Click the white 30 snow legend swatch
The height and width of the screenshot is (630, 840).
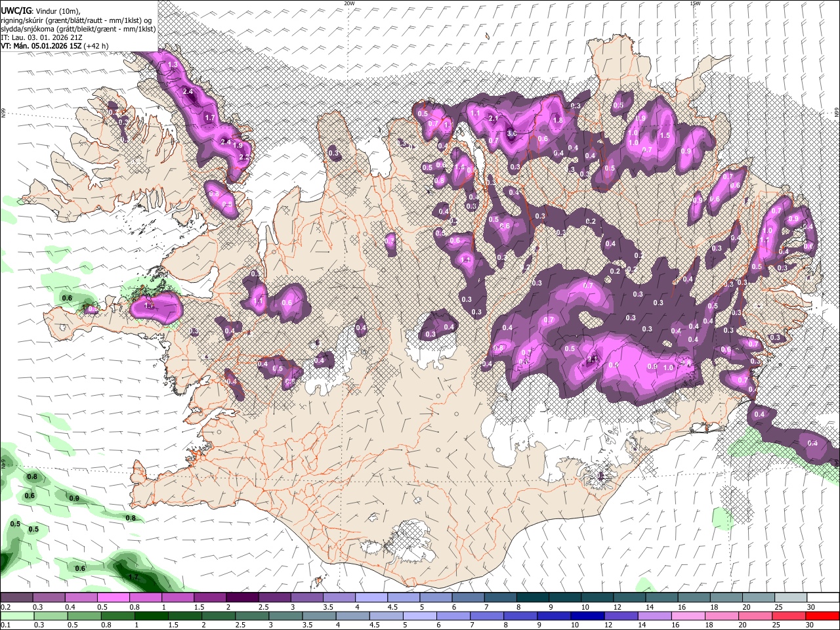[822, 598]
